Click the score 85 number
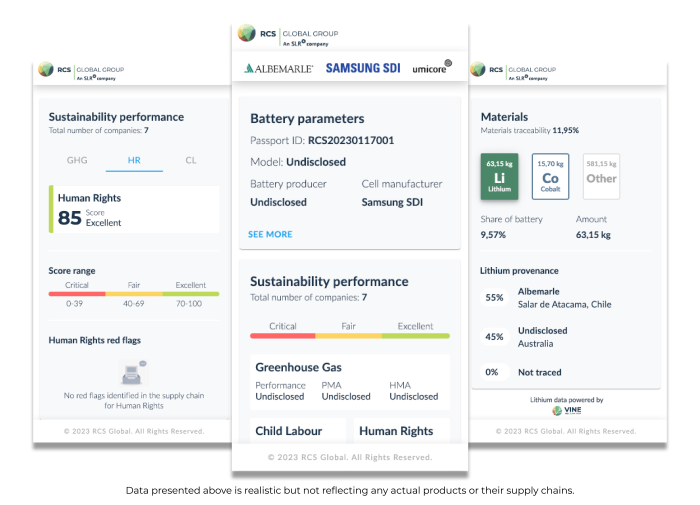The height and width of the screenshot is (505, 700). click(x=70, y=218)
